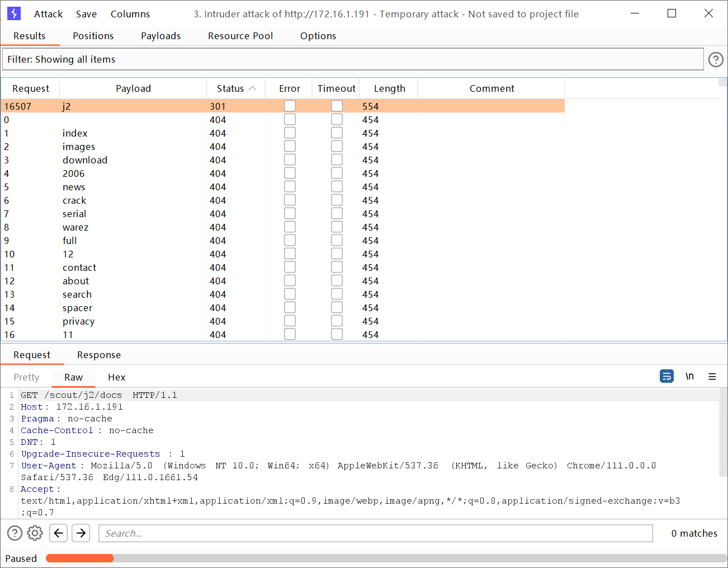Select the row with payload about
This screenshot has width=728, height=568.
282,280
